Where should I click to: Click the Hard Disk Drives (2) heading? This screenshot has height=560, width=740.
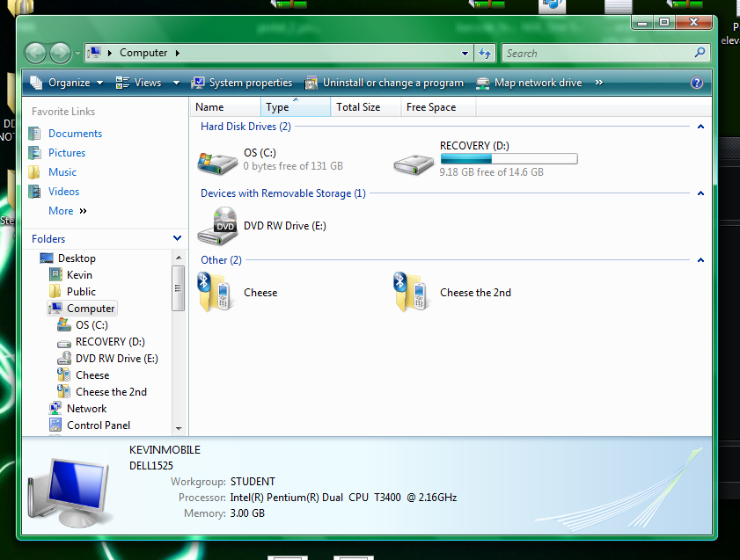(x=245, y=127)
